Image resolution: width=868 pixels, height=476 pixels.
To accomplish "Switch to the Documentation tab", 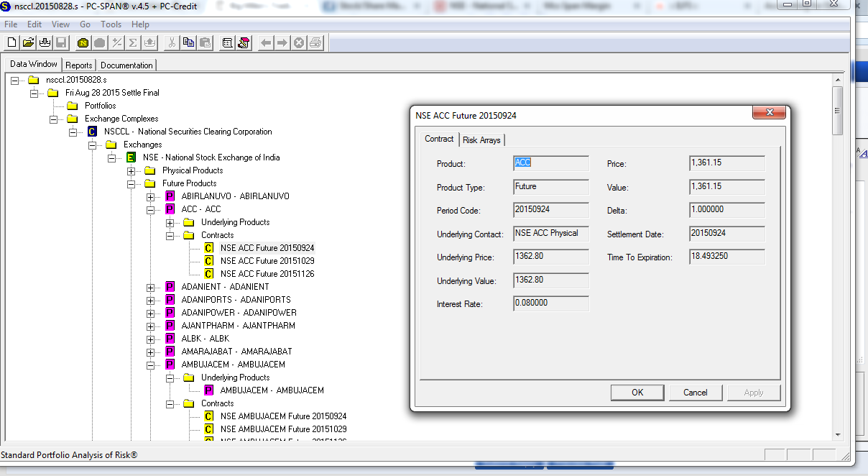I will click(x=126, y=65).
